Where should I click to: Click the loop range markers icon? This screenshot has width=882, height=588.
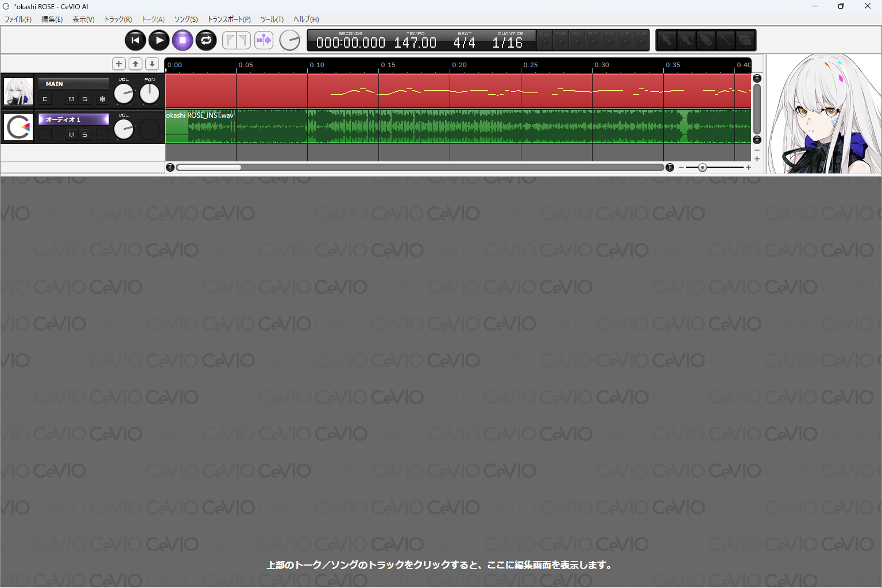click(237, 40)
